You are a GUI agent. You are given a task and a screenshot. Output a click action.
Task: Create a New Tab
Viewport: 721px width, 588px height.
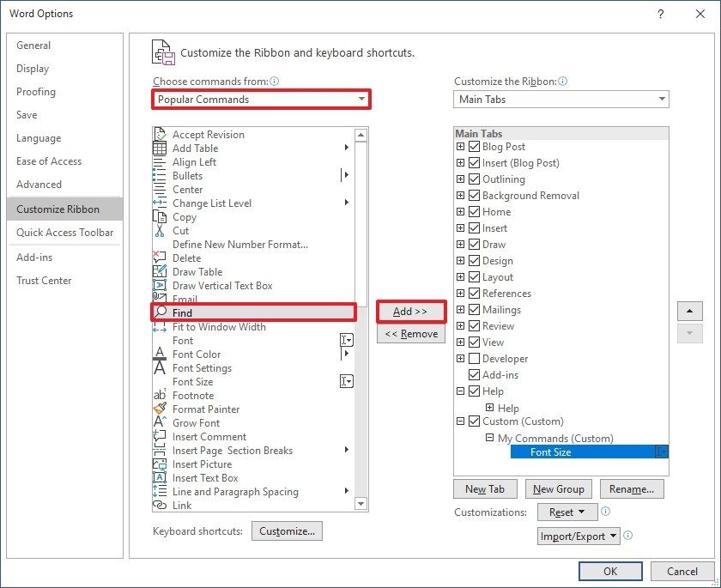[485, 489]
